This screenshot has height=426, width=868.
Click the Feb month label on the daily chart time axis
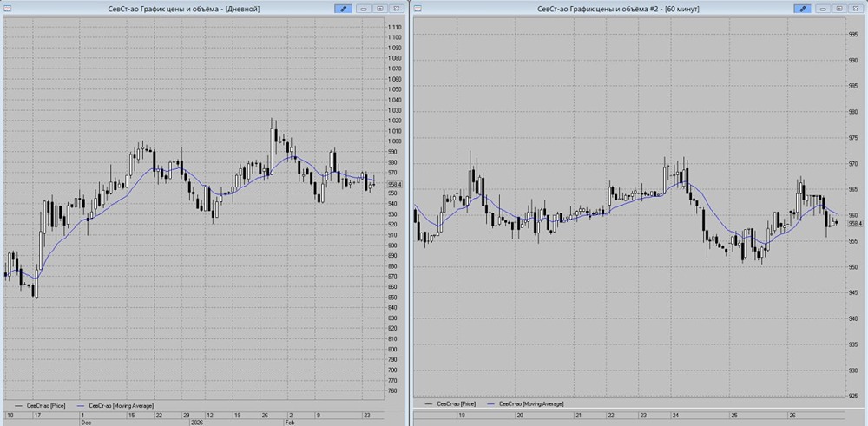point(290,423)
